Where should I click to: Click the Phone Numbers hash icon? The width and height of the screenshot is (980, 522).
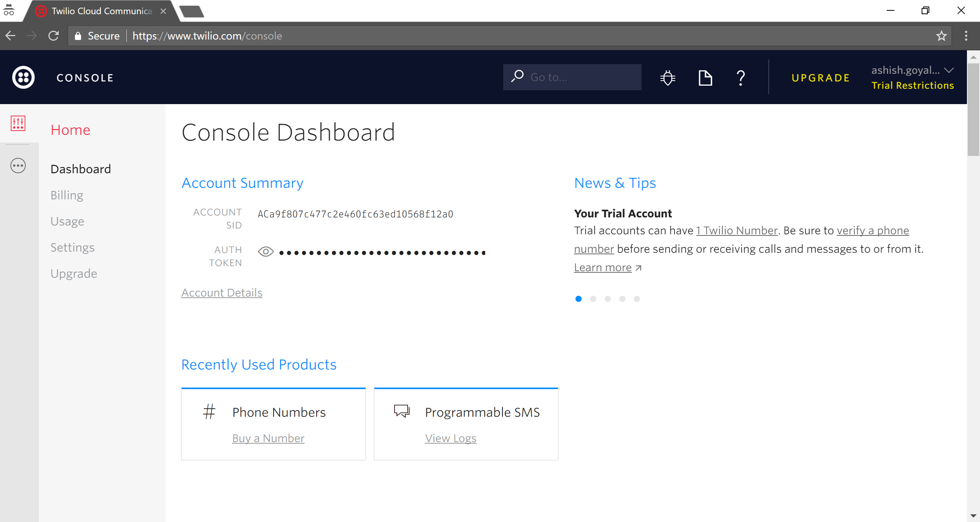209,412
